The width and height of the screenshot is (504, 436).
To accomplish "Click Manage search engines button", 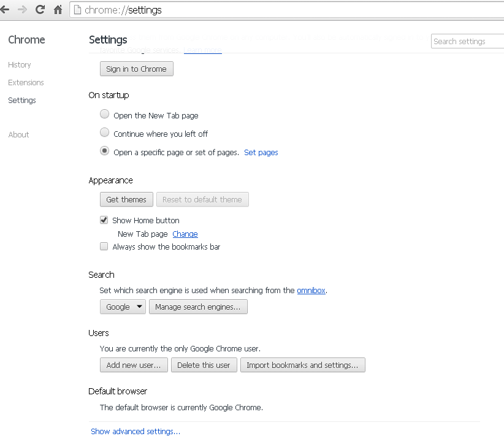I will [198, 307].
